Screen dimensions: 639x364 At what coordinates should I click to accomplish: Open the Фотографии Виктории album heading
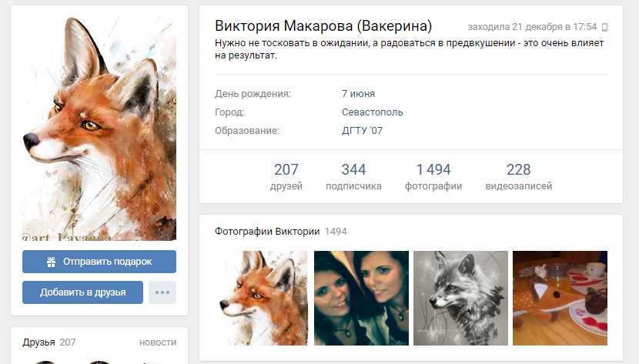coord(267,231)
